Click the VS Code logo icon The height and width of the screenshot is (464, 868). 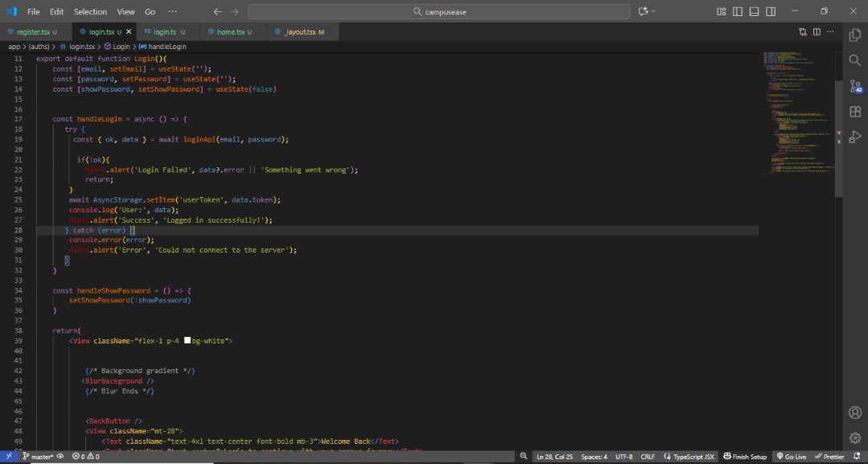pyautogui.click(x=11, y=11)
